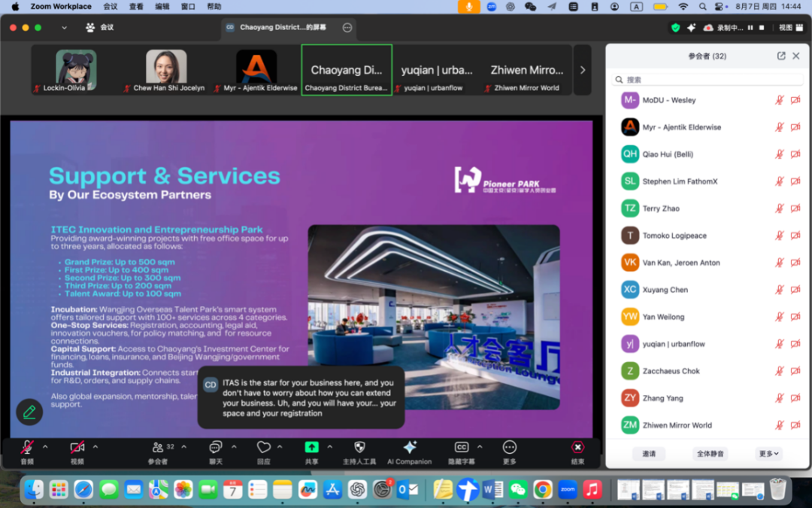Expand audio options arrow beside microphone
Screen dimensions: 812x508
45,447
